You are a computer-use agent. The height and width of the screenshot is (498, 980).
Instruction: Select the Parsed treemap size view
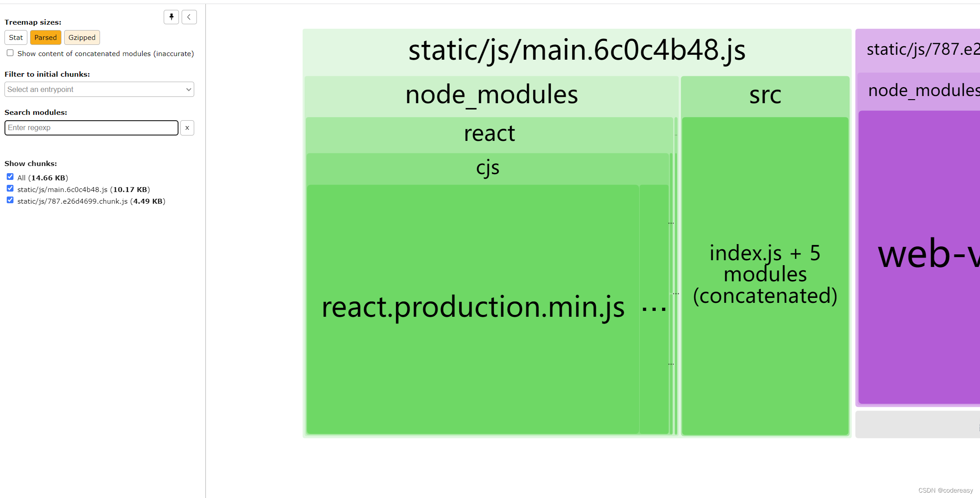click(x=44, y=38)
